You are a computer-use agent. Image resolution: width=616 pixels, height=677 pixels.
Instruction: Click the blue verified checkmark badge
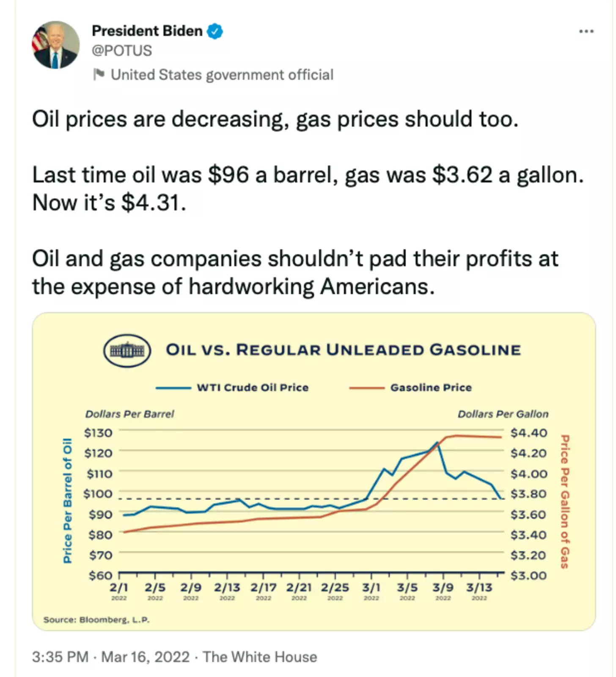click(x=215, y=31)
